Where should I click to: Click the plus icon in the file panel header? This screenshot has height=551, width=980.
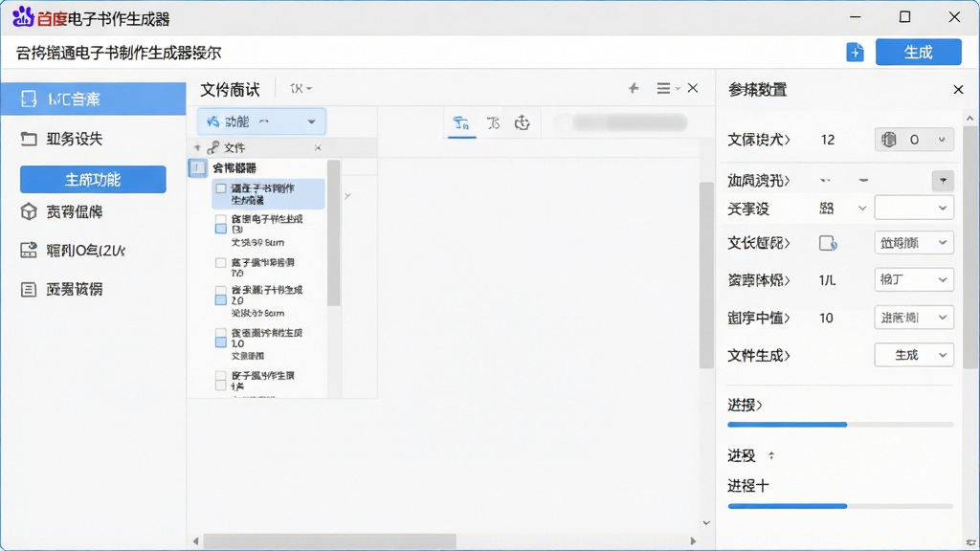point(634,88)
